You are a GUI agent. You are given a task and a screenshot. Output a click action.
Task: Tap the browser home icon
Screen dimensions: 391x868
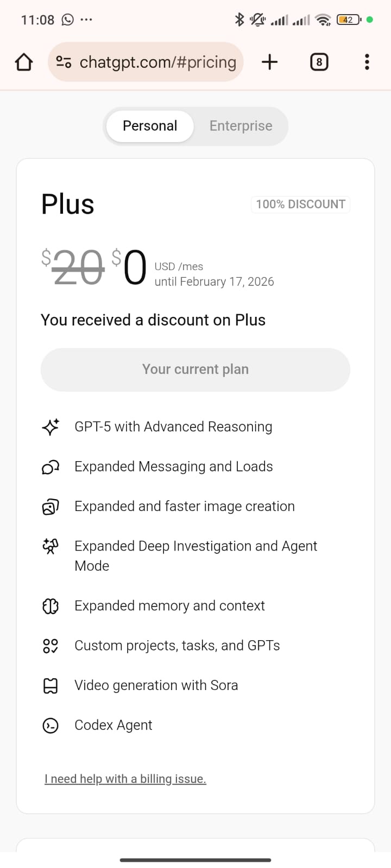coord(24,62)
